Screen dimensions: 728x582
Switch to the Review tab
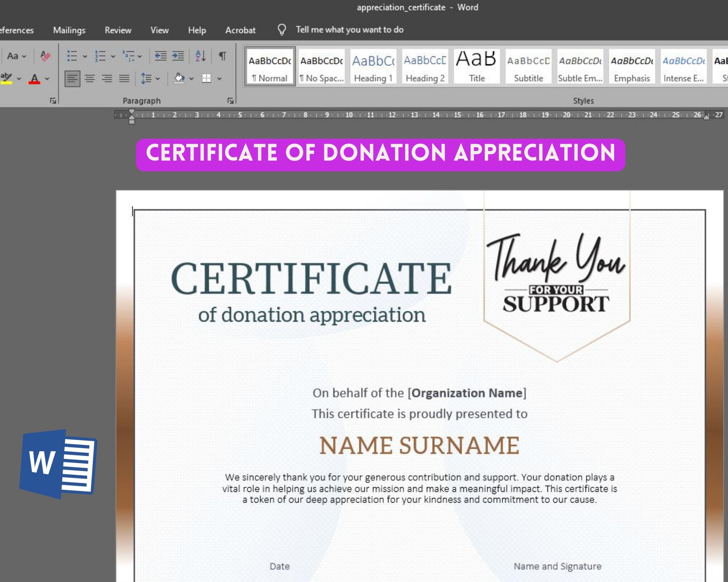(x=118, y=30)
